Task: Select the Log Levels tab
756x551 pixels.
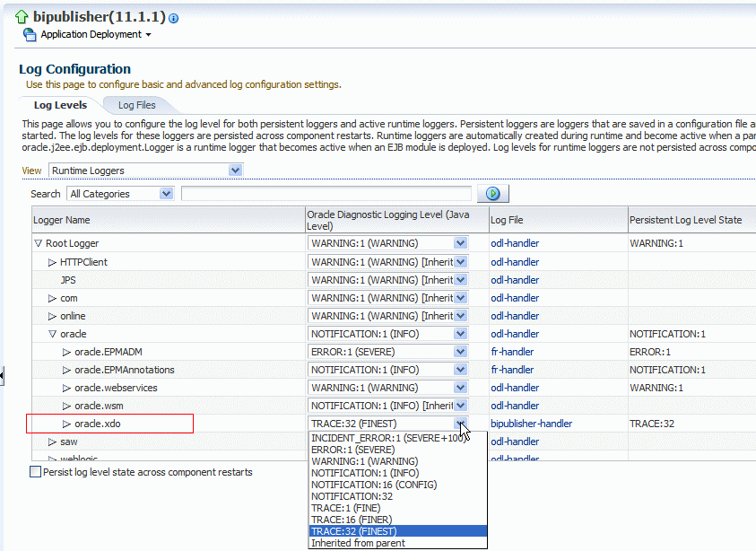Action: point(60,105)
